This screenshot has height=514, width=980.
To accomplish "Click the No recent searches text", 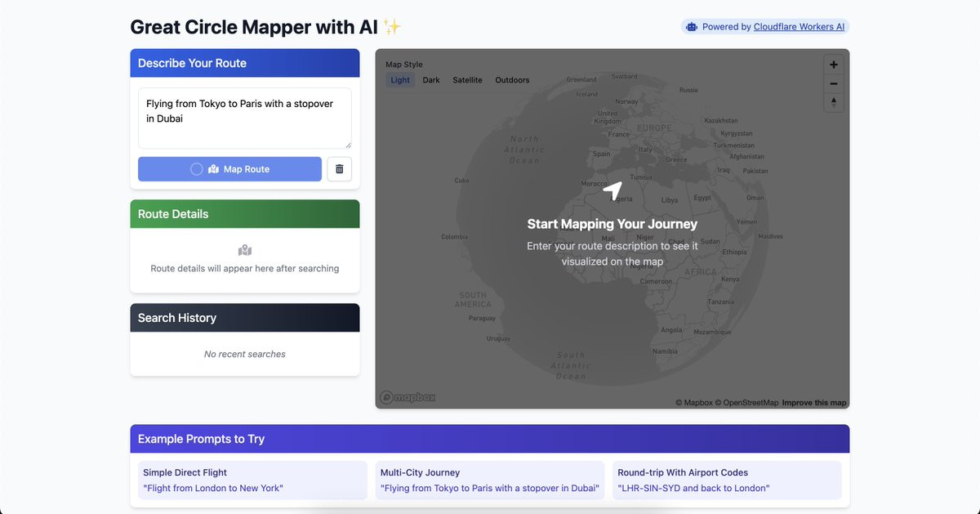I will 245,354.
